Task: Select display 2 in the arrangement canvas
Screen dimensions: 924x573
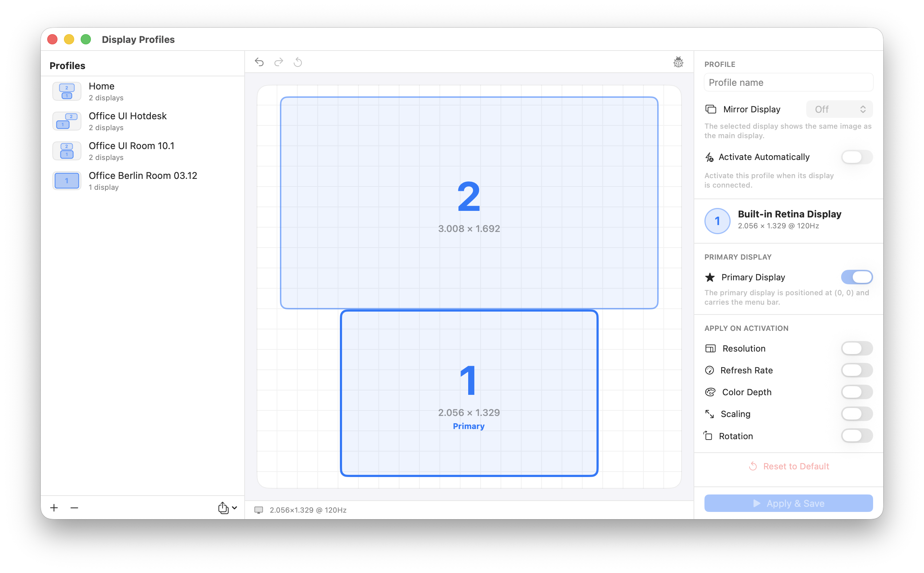Action: tap(469, 203)
